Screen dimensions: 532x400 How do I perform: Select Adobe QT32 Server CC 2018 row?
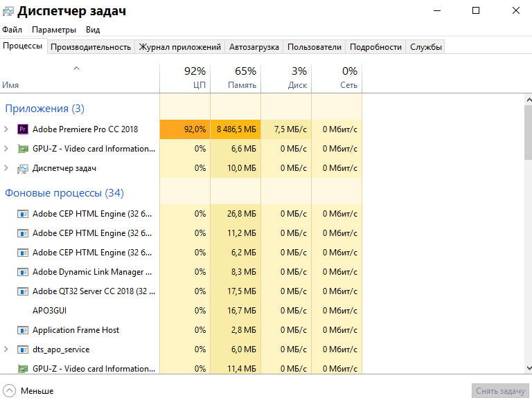[181, 291]
